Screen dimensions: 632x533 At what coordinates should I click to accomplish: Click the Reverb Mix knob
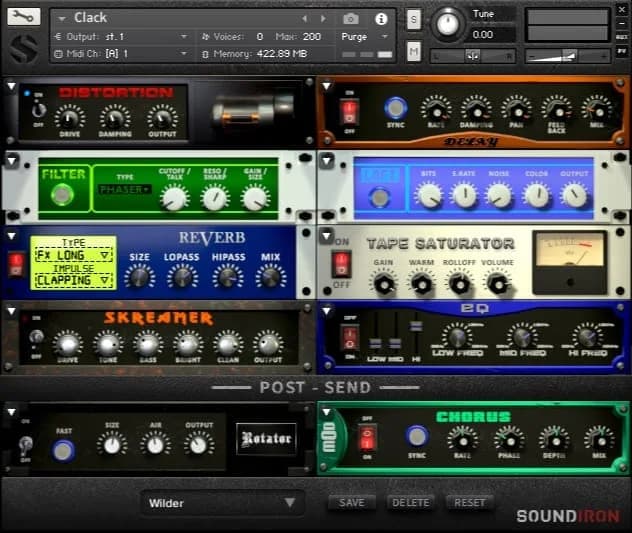click(x=270, y=277)
